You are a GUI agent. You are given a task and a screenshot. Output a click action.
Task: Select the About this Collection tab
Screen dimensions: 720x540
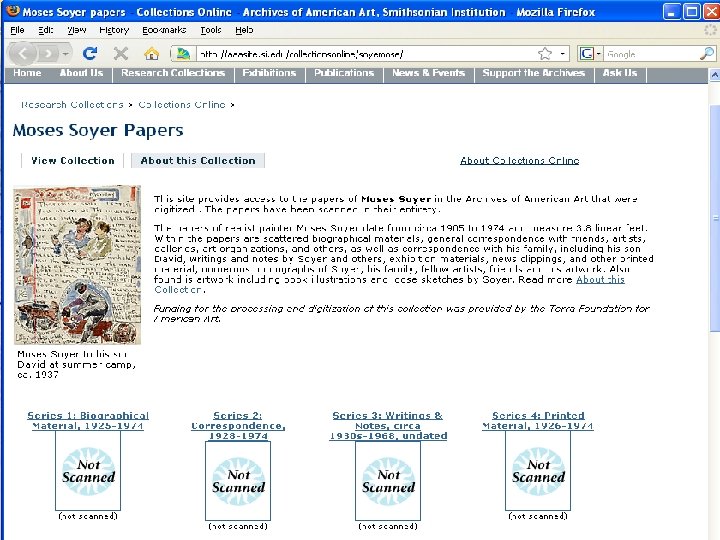pos(198,160)
